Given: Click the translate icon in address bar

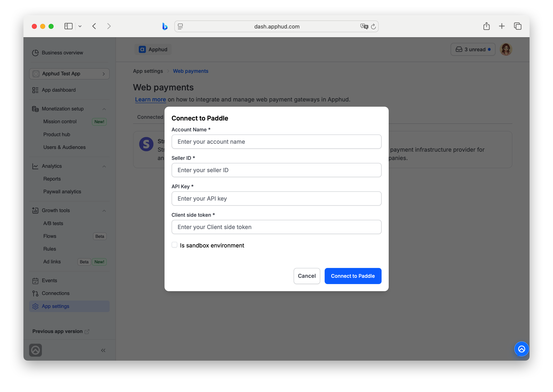Looking at the screenshot, I should pos(364,26).
